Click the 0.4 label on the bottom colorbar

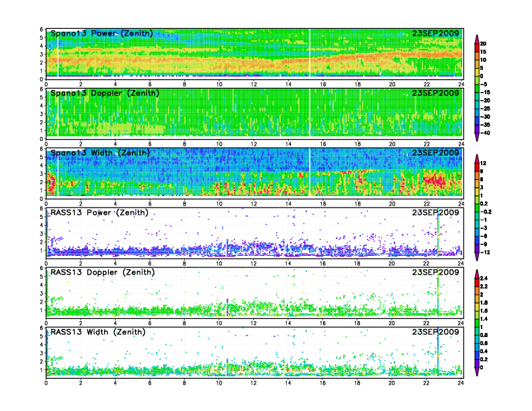point(484,351)
